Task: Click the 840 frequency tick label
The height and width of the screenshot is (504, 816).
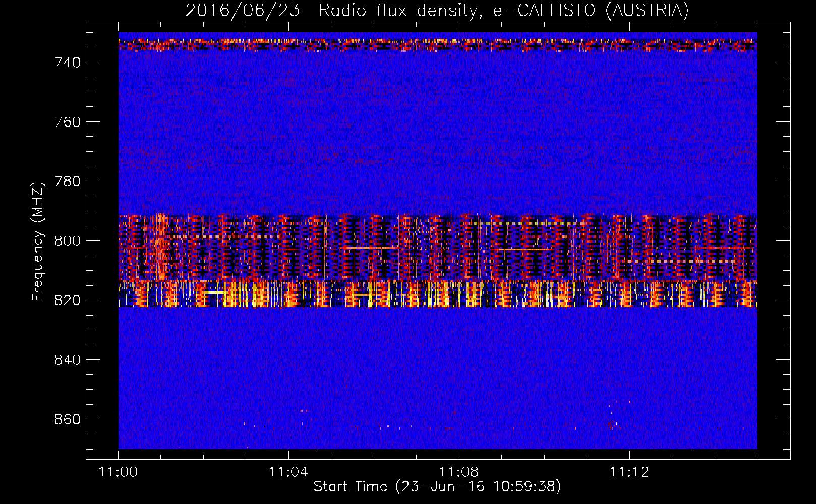Action: click(x=68, y=360)
